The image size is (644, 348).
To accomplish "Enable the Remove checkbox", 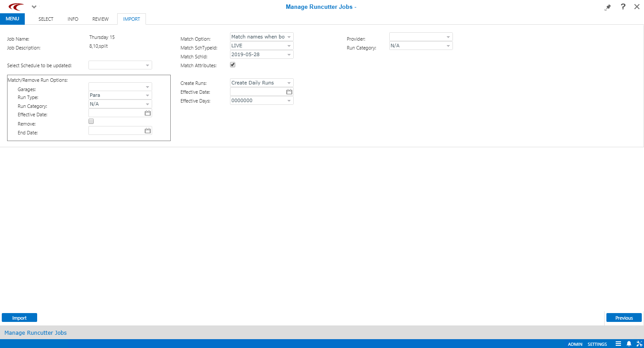I will (x=91, y=121).
